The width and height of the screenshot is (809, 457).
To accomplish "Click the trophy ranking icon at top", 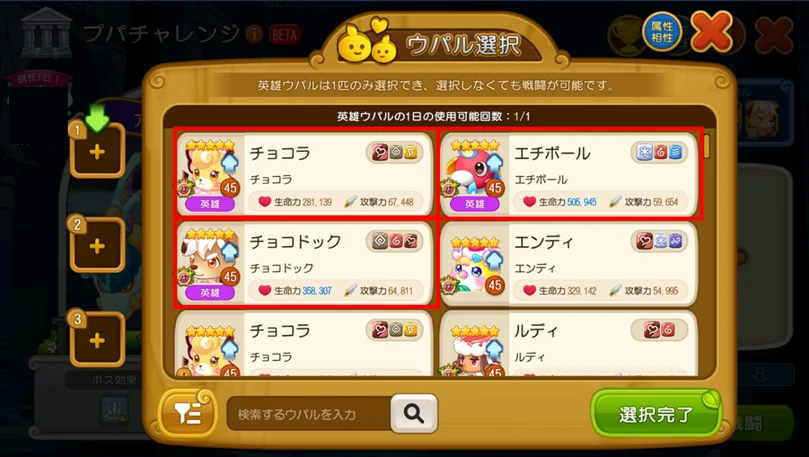I will click(x=626, y=35).
